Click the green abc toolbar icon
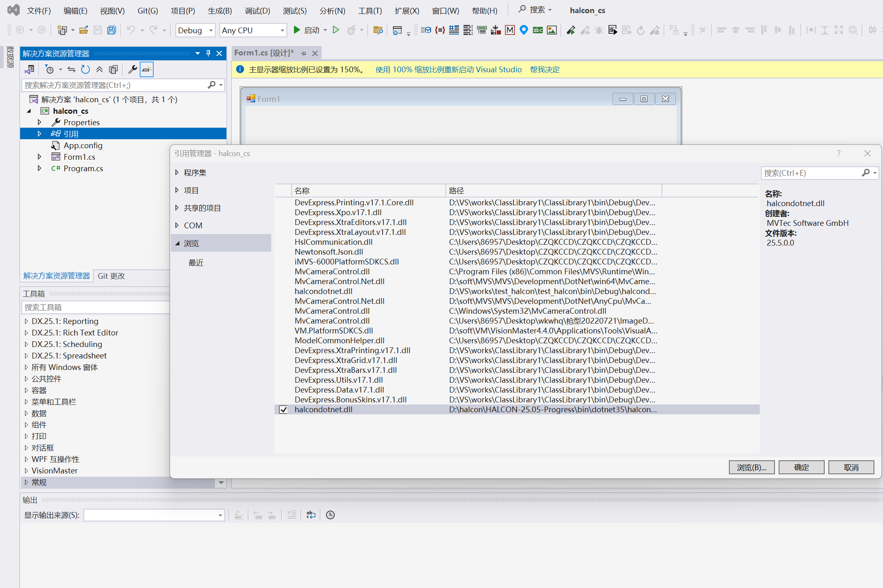Image resolution: width=883 pixels, height=588 pixels. (x=537, y=30)
